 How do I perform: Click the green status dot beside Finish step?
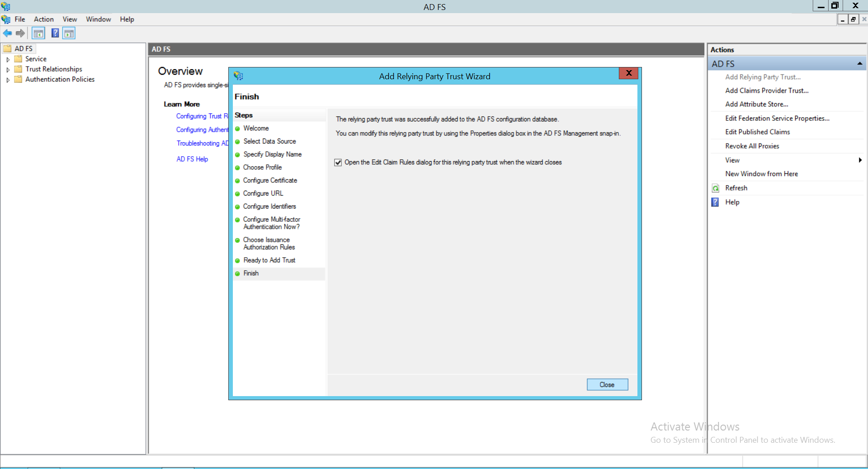[238, 273]
